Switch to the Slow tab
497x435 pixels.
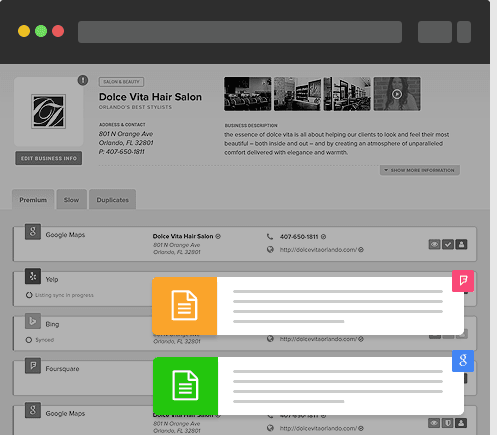click(71, 200)
